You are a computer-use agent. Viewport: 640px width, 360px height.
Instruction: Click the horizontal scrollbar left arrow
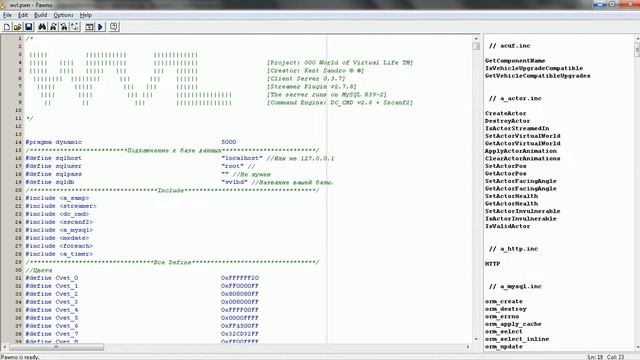[x=4, y=347]
